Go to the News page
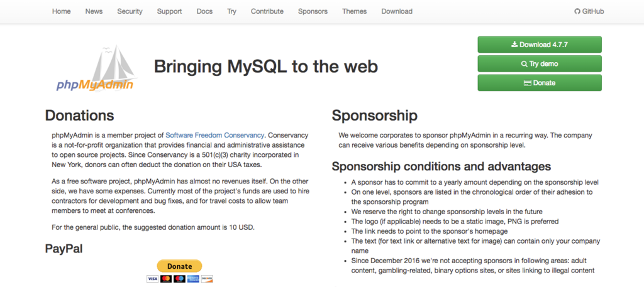Screen dimensions: 644x287 (94, 11)
